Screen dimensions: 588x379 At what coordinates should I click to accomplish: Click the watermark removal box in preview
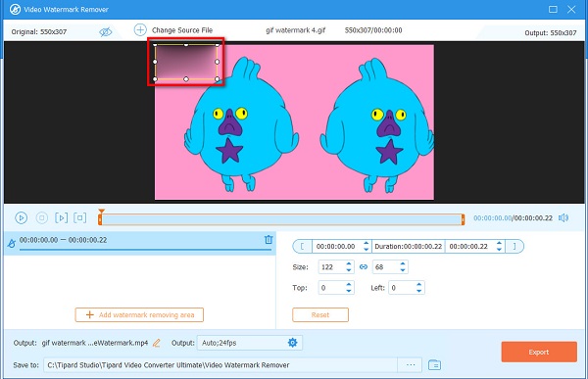coord(186,62)
